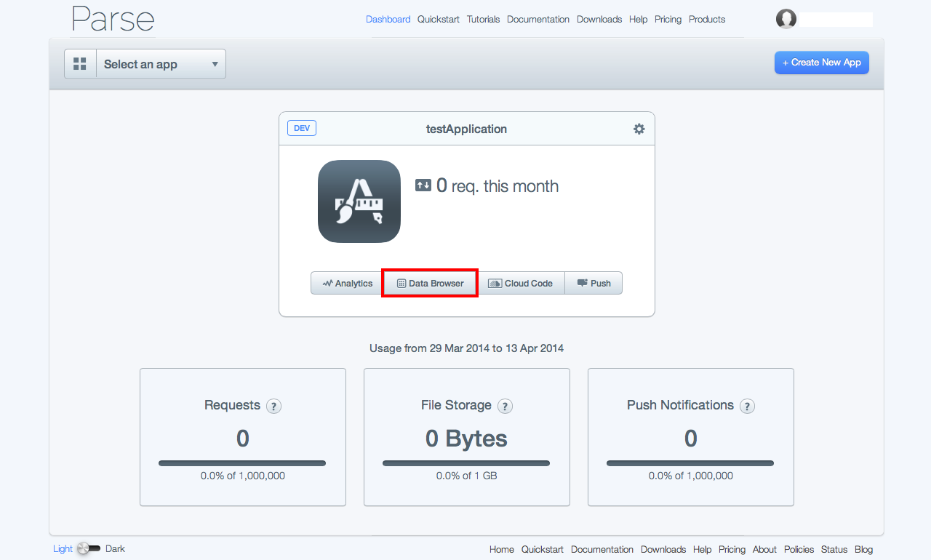
Task: Open the Quickstart menu item
Action: pyautogui.click(x=439, y=20)
